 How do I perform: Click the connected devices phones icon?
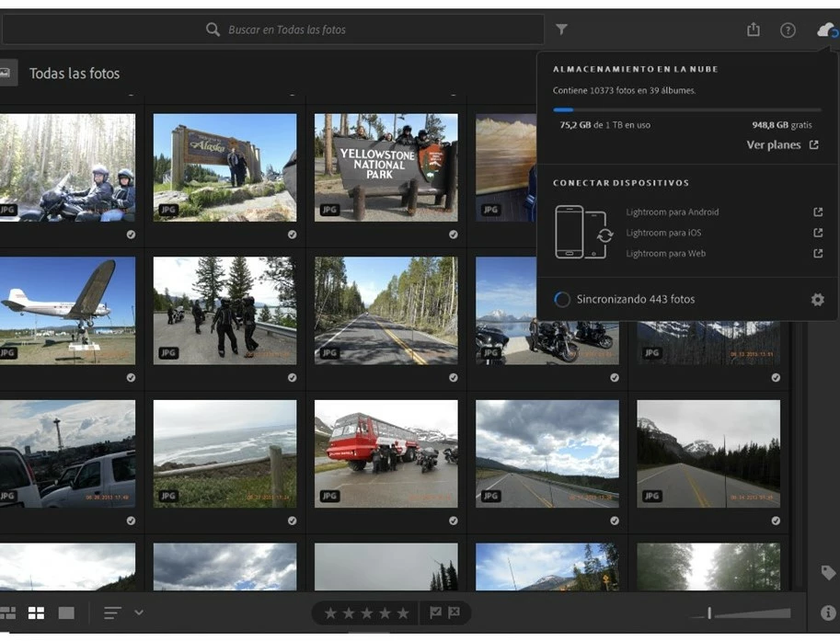584,233
